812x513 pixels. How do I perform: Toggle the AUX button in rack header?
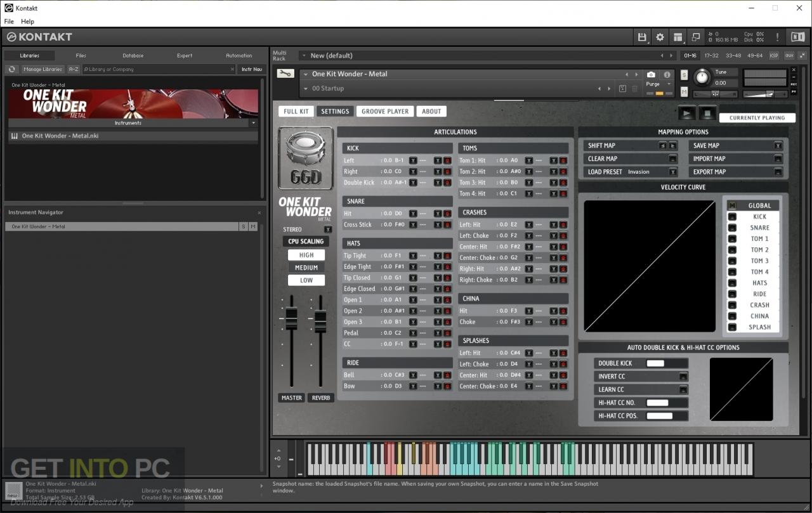tap(789, 56)
